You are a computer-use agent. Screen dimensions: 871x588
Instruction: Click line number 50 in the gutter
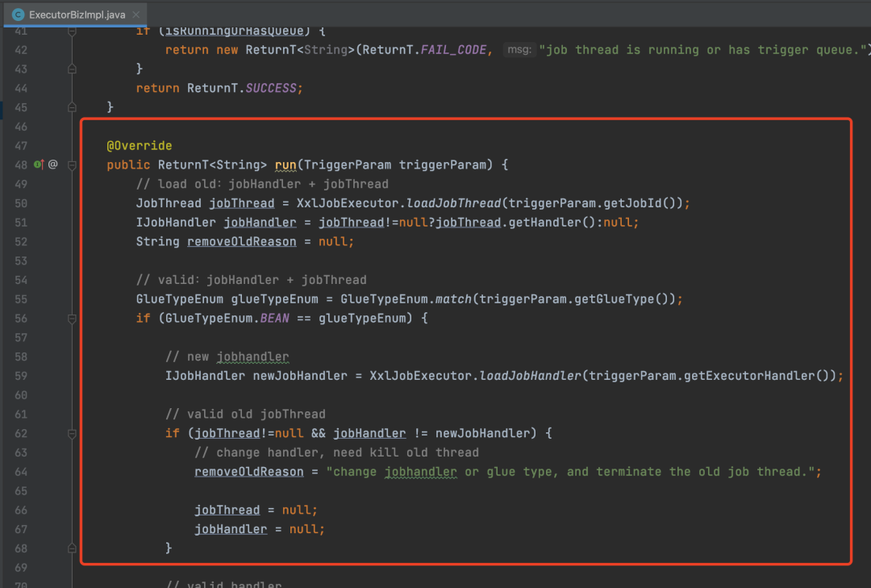click(21, 203)
